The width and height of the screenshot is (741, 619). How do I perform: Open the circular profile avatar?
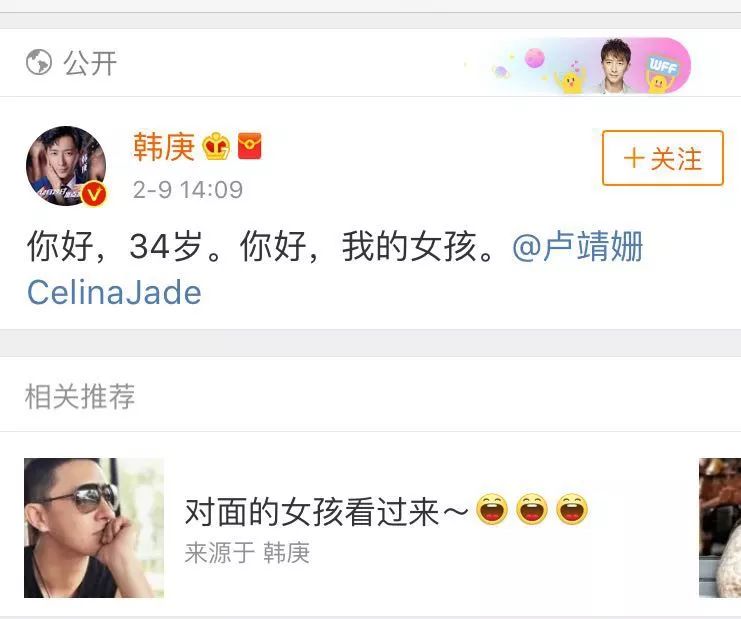[x=66, y=166]
